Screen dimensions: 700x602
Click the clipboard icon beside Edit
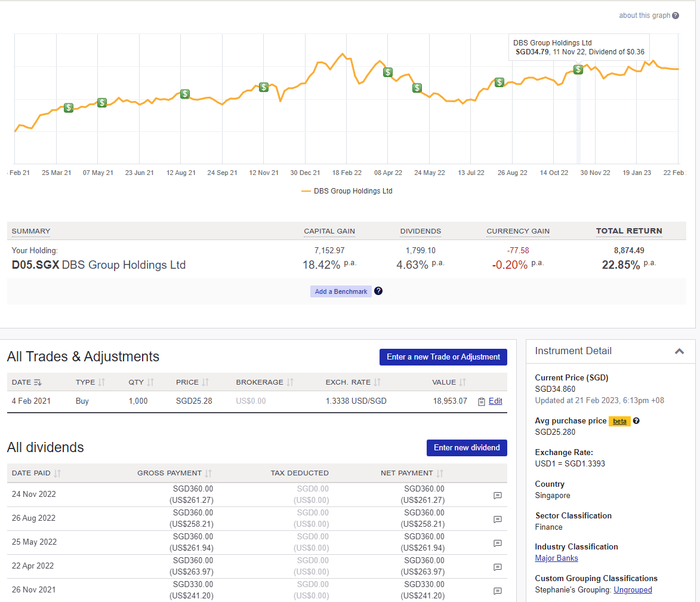481,401
